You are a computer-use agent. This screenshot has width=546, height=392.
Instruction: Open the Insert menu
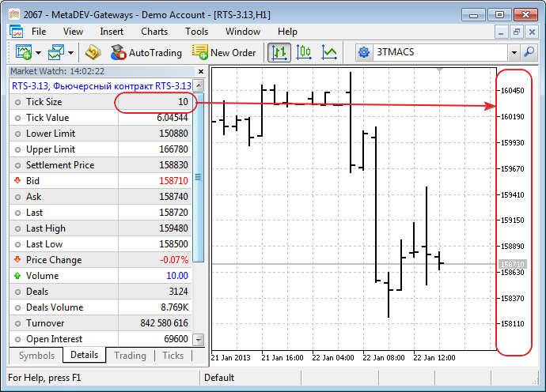click(x=112, y=32)
